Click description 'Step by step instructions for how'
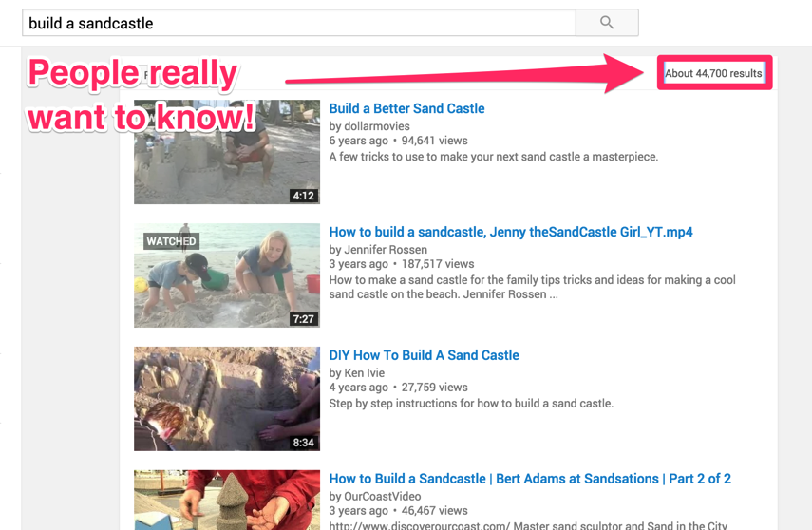This screenshot has height=530, width=812. (x=471, y=404)
